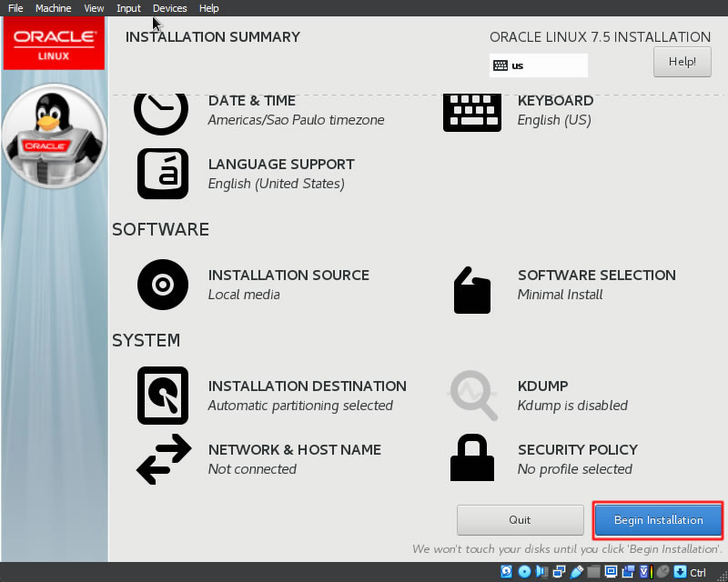Open Date & Time clock icon
Screen dimensions: 728x582
pos(161,114)
